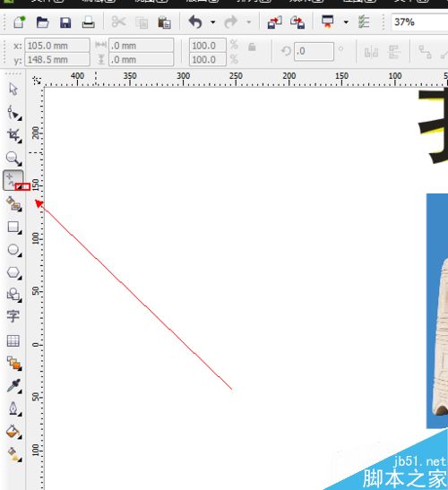Select the Pick tool arrow
Viewport: 448px width, 490px height.
coord(13,90)
